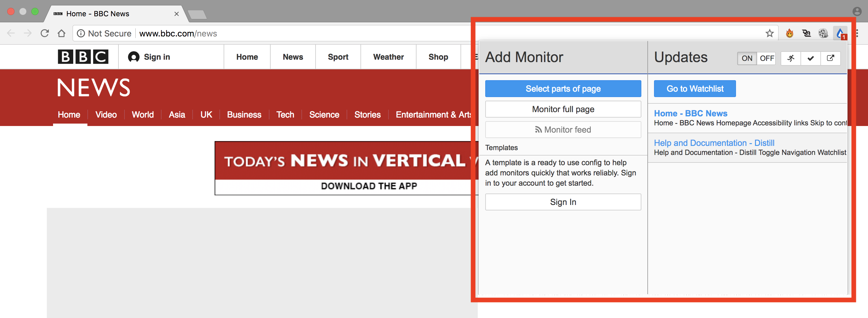Click the back navigation arrow
Screen dimensions: 868x318
(x=11, y=33)
